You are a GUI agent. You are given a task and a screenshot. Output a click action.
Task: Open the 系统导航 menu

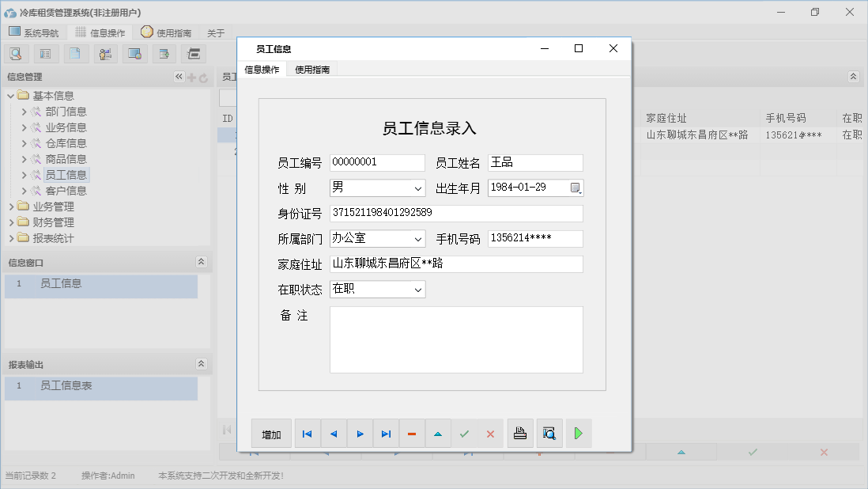coord(35,32)
